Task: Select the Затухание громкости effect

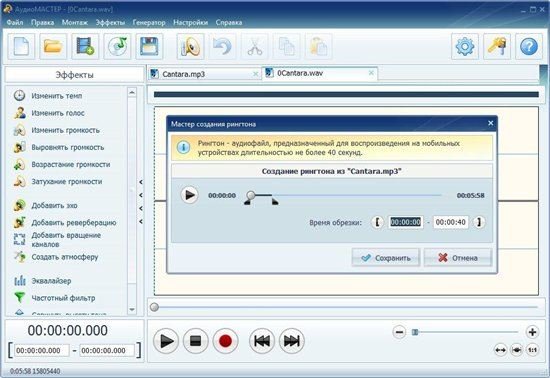Action: click(58, 182)
